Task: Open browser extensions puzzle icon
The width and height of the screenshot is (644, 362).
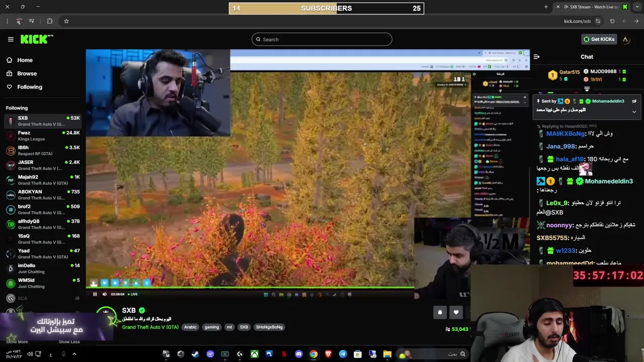Action: pyautogui.click(x=49, y=21)
